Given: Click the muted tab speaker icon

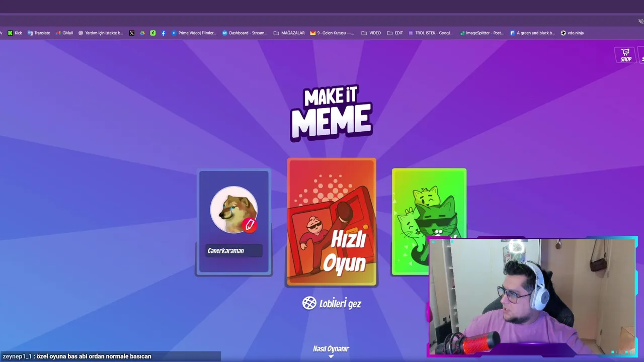Looking at the screenshot, I should [x=640, y=21].
